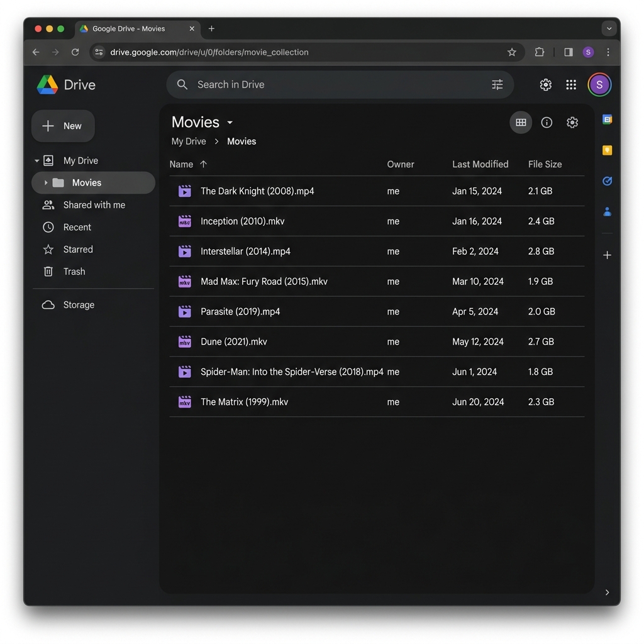
Task: Go forward in browser history
Action: (55, 52)
